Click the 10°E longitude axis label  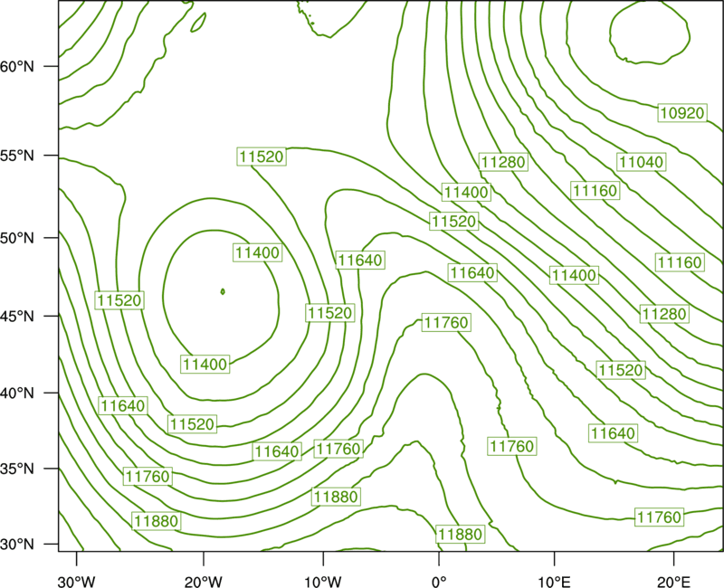click(554, 582)
